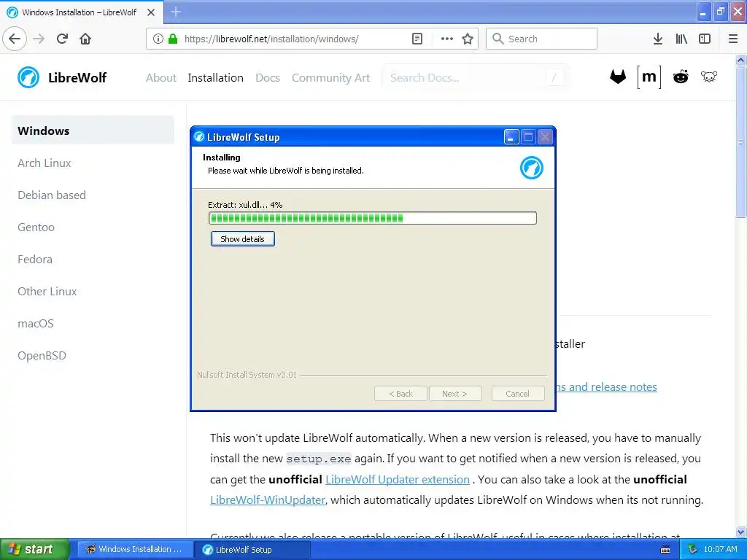Open the Reddit icon link
This screenshot has width=747, height=560.
coord(681,76)
